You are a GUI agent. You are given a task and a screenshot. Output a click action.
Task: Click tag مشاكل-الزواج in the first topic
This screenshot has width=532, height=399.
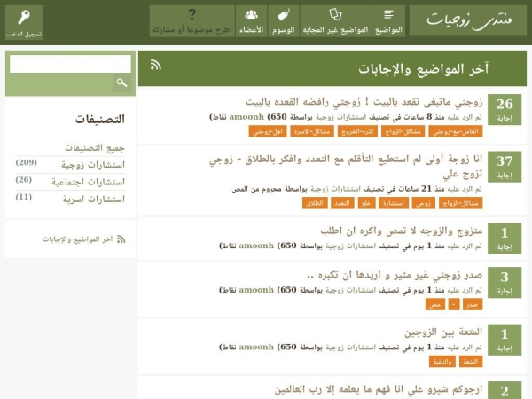(403, 131)
